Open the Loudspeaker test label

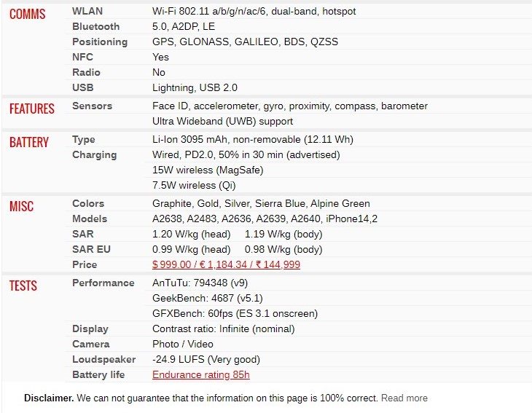[104, 360]
